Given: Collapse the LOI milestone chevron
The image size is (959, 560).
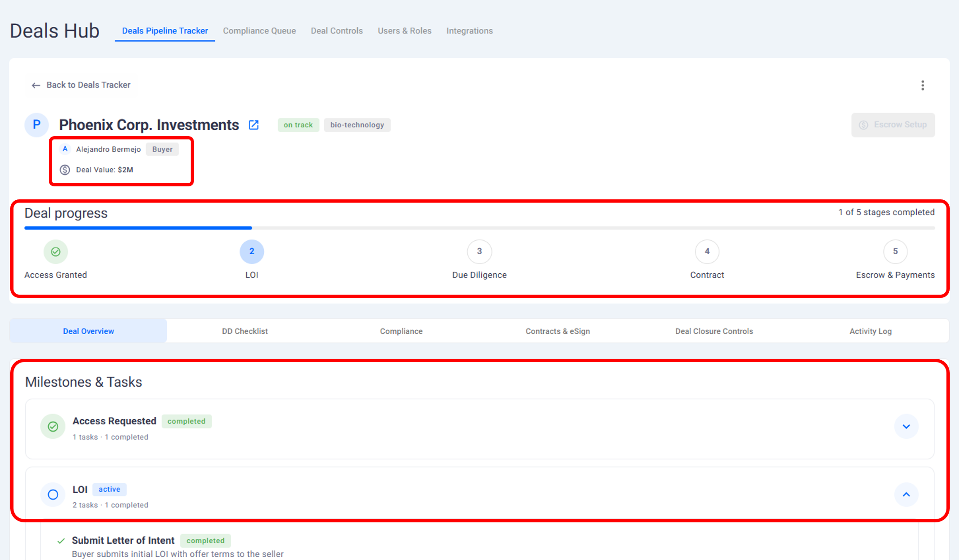Looking at the screenshot, I should coord(906,494).
